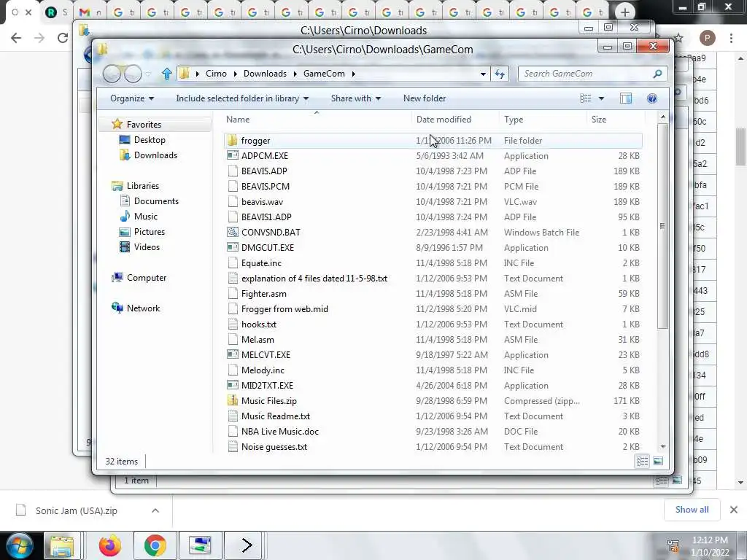Launch Firefox from taskbar

(110, 545)
